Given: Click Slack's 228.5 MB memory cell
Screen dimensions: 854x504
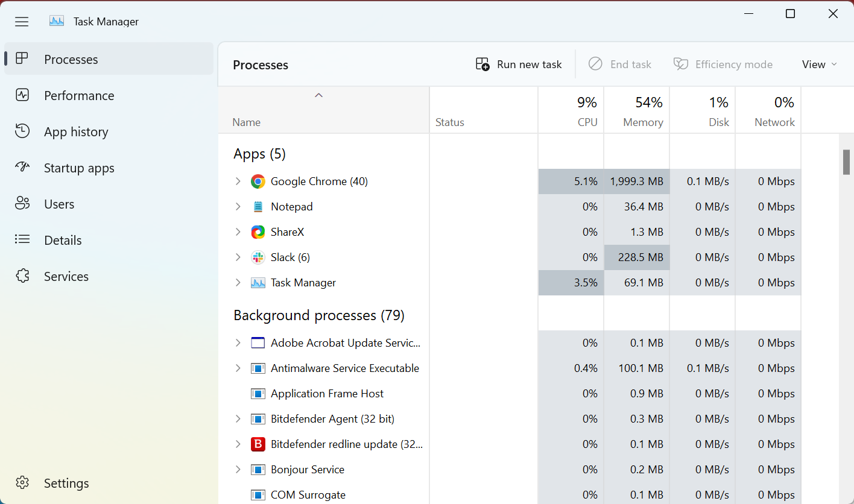Looking at the screenshot, I should click(637, 257).
